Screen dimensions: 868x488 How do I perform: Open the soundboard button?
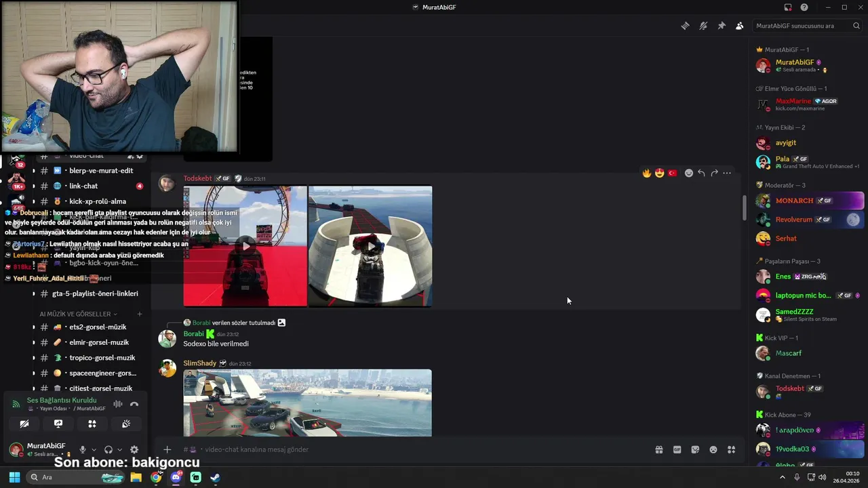pos(126,424)
